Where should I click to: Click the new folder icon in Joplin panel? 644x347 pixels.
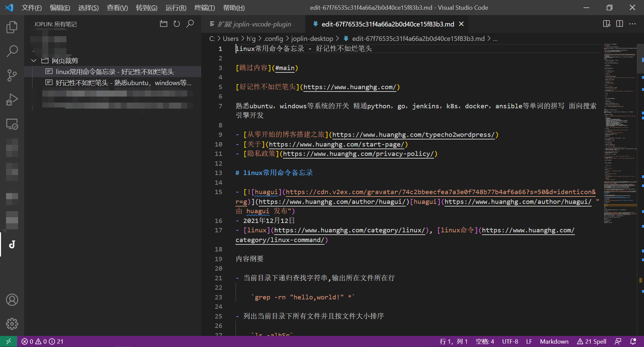click(x=163, y=24)
